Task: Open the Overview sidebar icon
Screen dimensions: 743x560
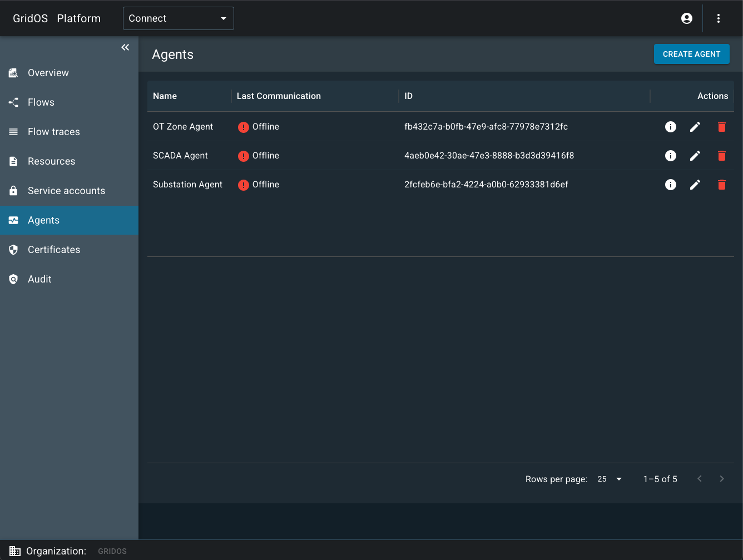Action: point(13,73)
